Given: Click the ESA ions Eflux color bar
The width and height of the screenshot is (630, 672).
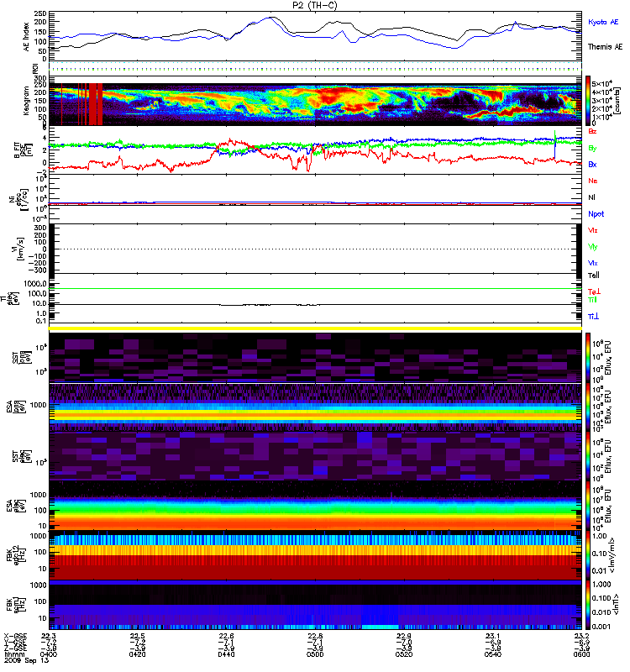Looking at the screenshot, I should click(588, 407).
